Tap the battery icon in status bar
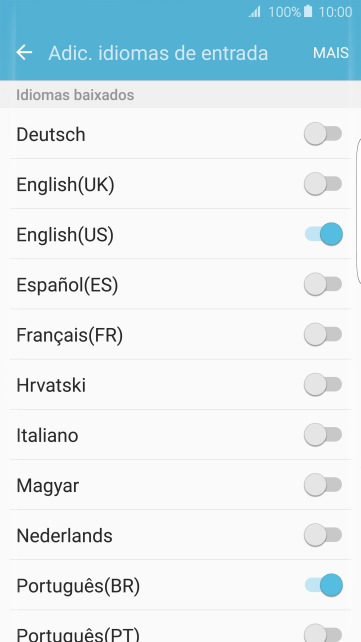The image size is (361, 642). click(x=308, y=11)
